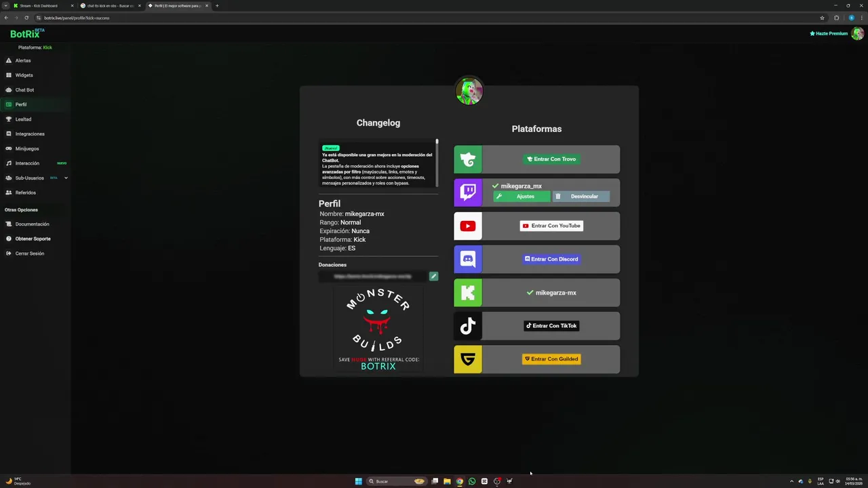Screen dimensions: 868x488
Task: Click the taskbar Buscar search box
Action: (396, 481)
